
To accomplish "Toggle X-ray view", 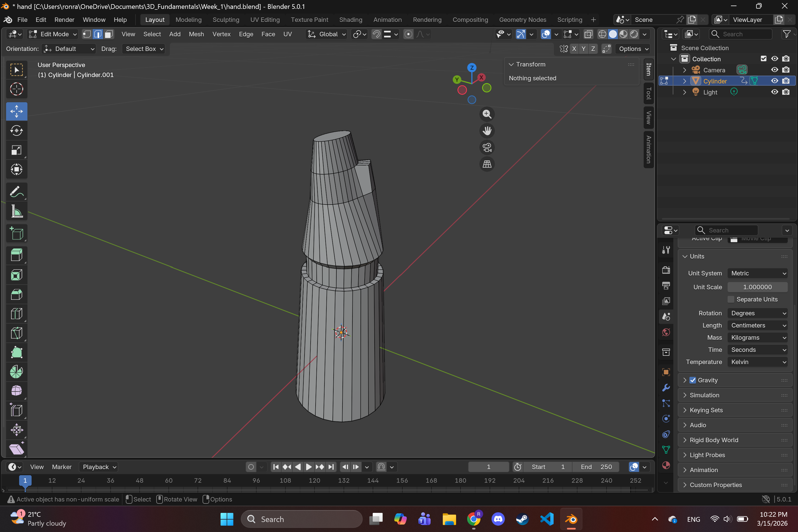I will point(588,34).
